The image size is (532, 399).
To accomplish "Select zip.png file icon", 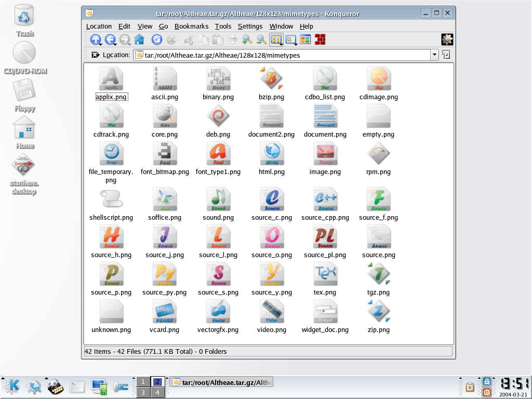I will click(x=379, y=311).
